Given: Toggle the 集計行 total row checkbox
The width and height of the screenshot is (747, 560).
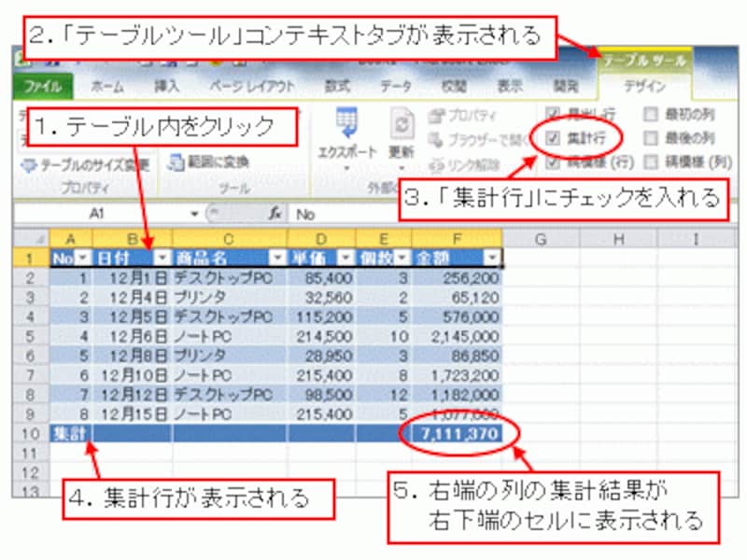Looking at the screenshot, I should click(552, 138).
